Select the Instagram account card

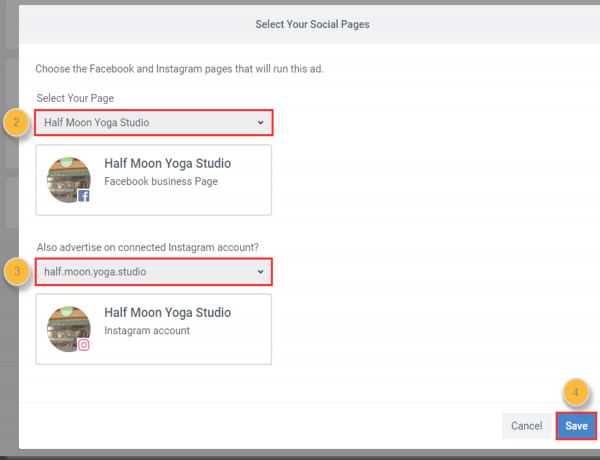tap(153, 329)
